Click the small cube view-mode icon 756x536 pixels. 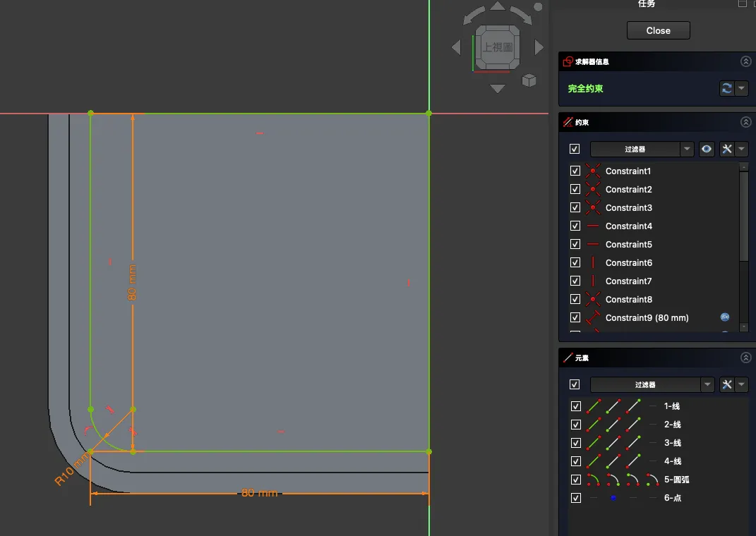pos(529,81)
